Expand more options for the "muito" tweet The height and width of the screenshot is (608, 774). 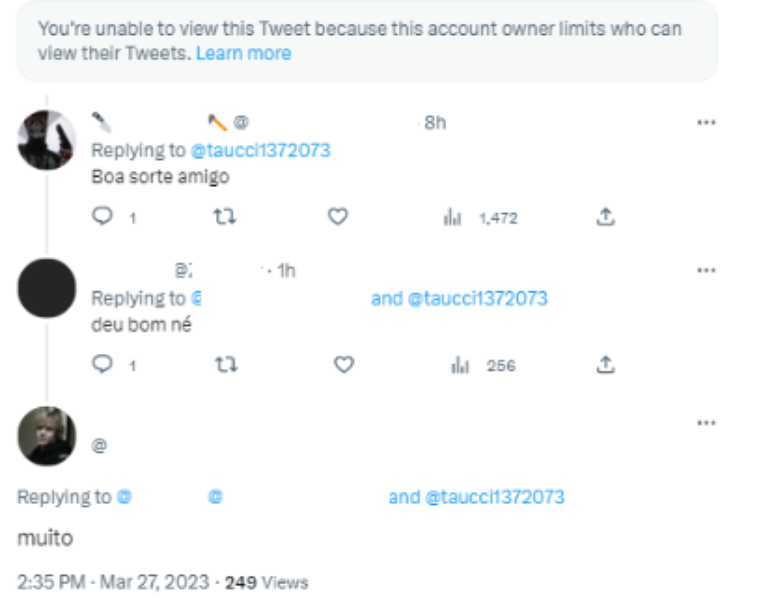coord(706,422)
